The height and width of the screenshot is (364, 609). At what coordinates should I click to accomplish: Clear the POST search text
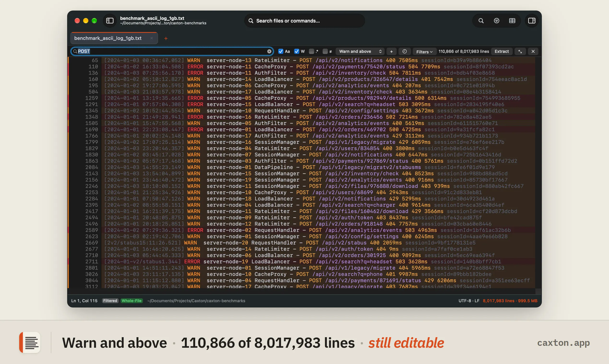pyautogui.click(x=269, y=51)
